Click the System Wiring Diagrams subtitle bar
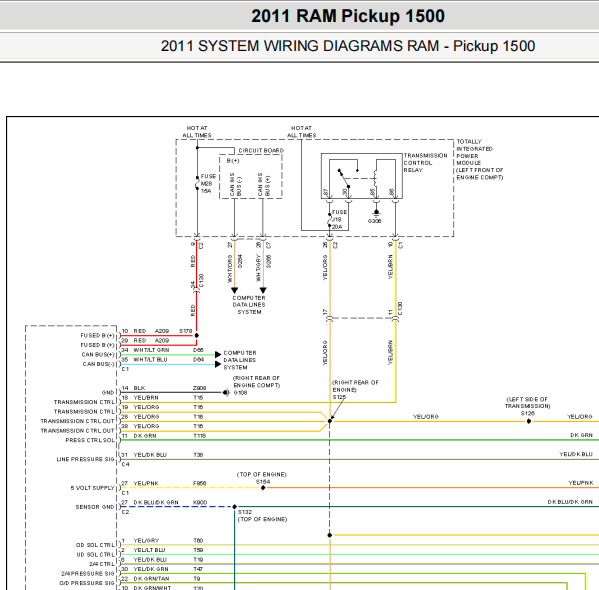 coord(300,46)
